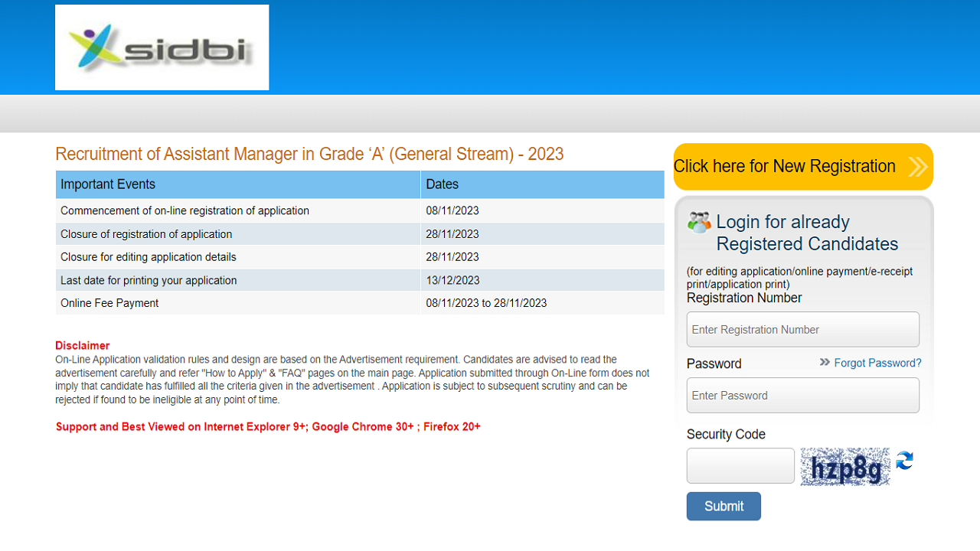Open the Forgot Password link
The height and width of the screenshot is (551, 980).
point(877,363)
